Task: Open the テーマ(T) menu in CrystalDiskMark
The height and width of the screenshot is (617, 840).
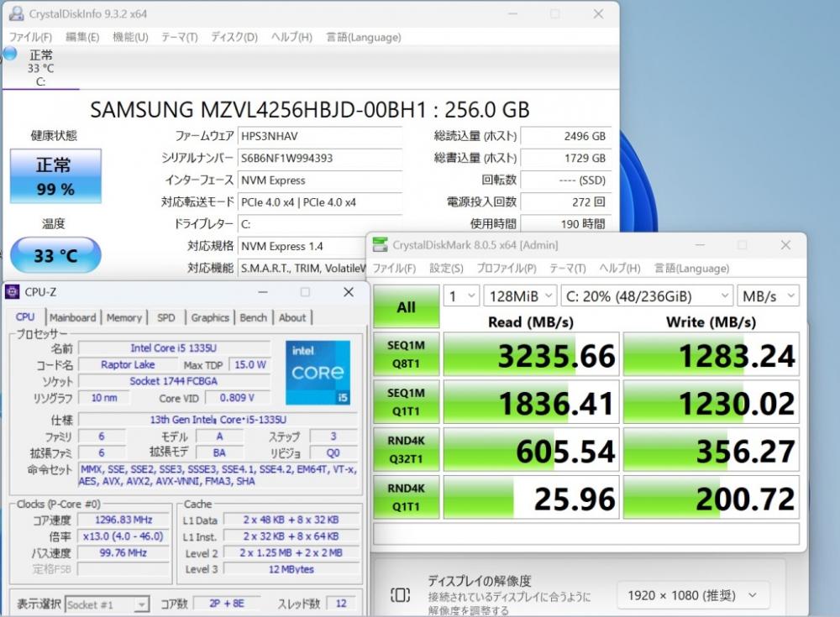Action: [x=567, y=269]
